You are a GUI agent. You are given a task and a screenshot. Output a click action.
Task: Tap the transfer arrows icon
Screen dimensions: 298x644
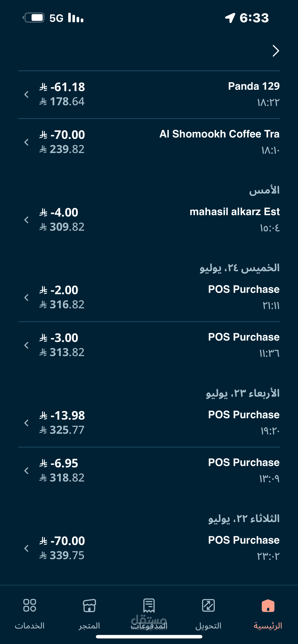point(208,606)
